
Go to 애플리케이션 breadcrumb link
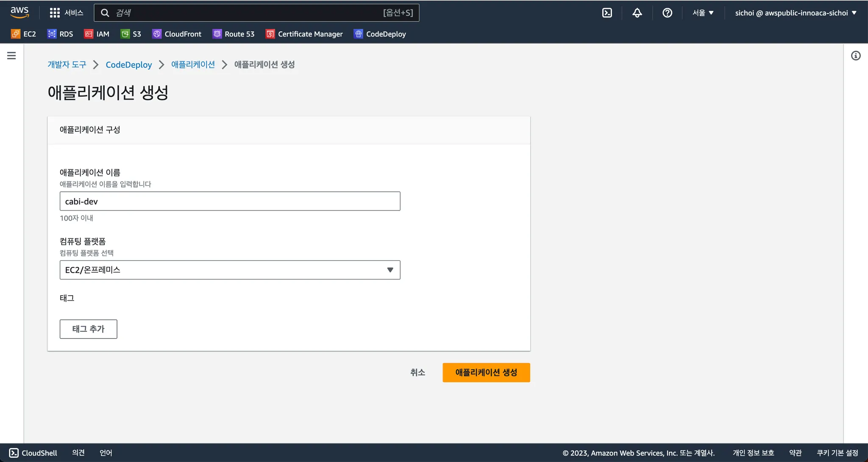193,64
